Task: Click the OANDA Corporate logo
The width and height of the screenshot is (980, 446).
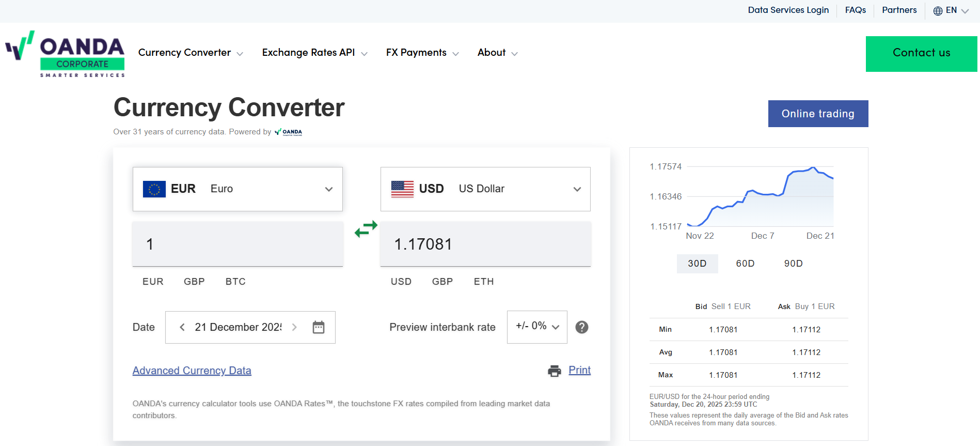Action: (x=65, y=54)
